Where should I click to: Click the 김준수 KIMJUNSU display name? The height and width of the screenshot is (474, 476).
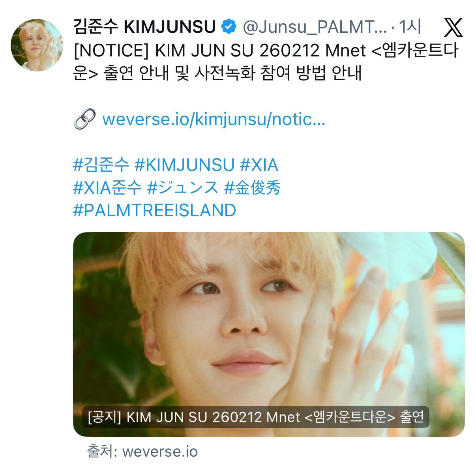coord(144,27)
